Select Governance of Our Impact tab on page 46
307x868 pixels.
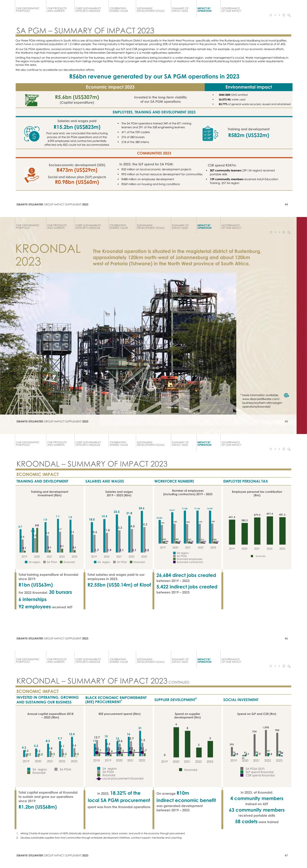231,444
